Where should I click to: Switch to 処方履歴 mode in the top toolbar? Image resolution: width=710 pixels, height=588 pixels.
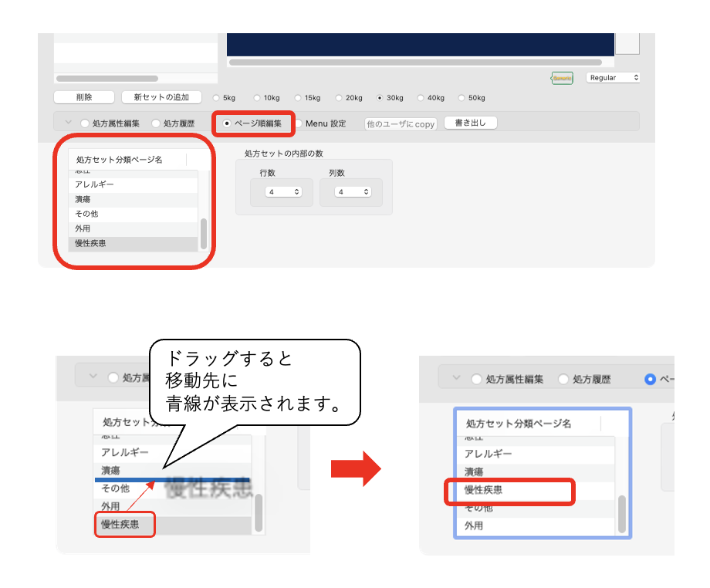[156, 123]
